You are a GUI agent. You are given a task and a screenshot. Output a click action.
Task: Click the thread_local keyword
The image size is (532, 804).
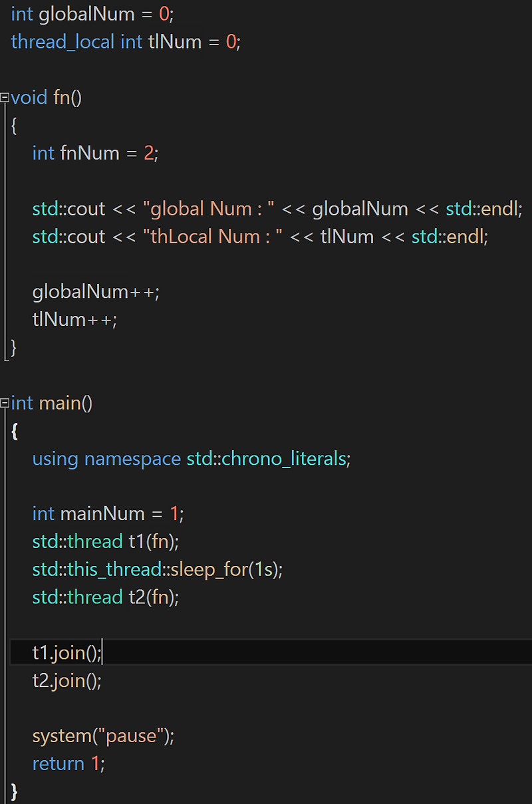click(x=63, y=42)
